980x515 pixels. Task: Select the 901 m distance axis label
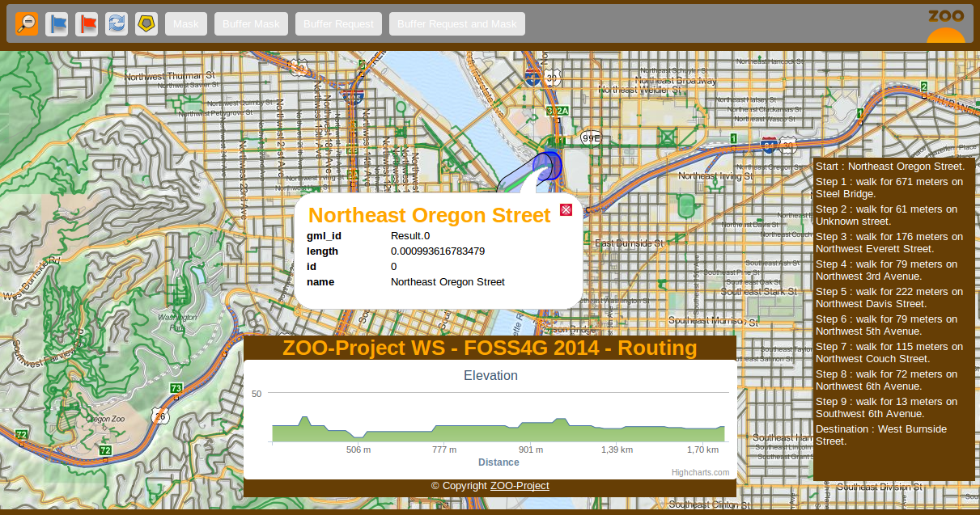pyautogui.click(x=531, y=450)
